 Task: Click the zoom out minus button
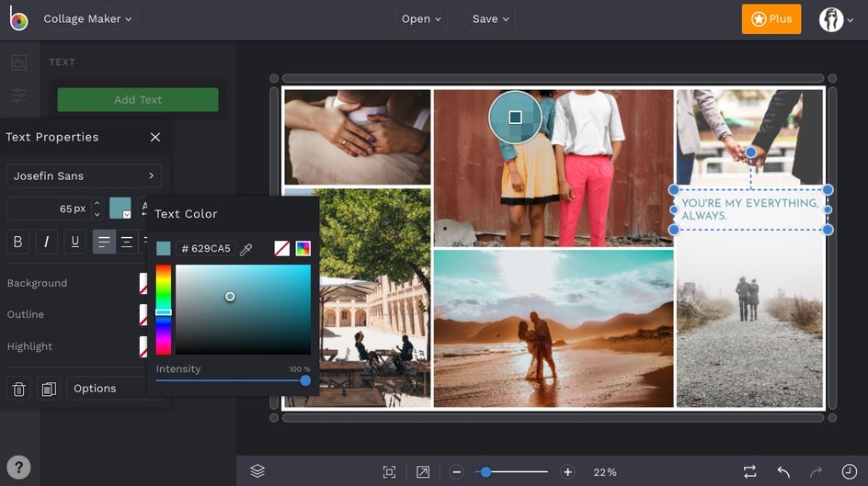point(457,471)
